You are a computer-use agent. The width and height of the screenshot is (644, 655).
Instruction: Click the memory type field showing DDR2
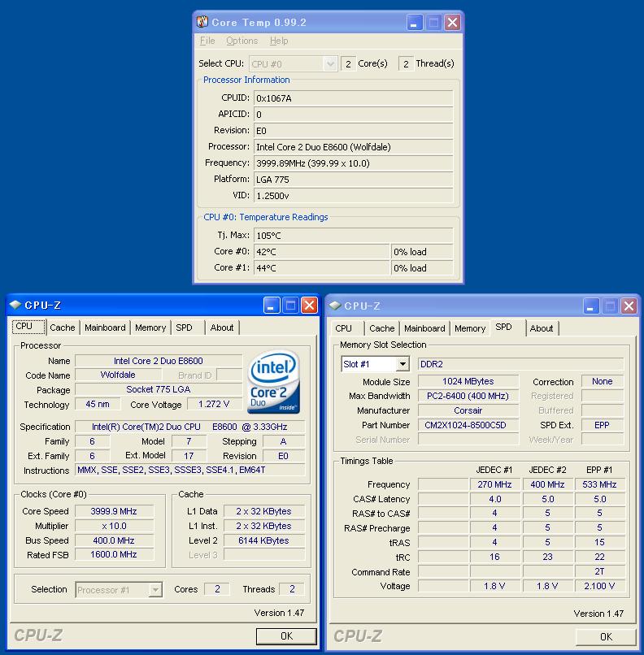point(520,364)
